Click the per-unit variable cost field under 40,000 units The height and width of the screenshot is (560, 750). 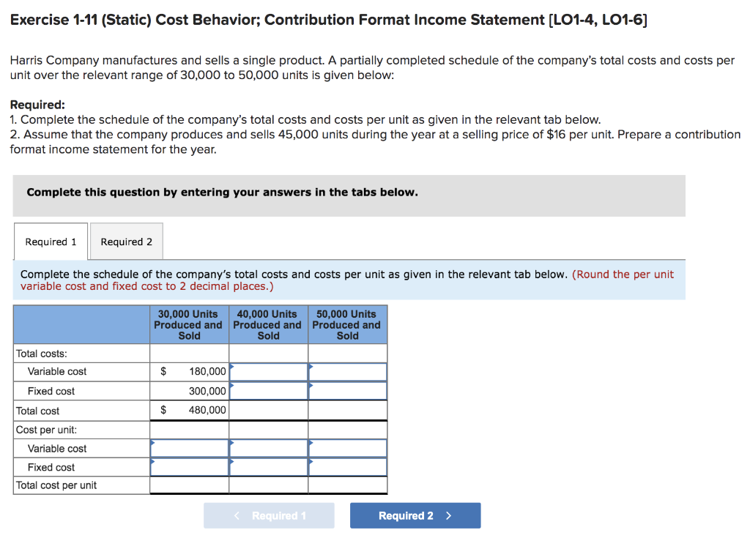click(x=268, y=448)
